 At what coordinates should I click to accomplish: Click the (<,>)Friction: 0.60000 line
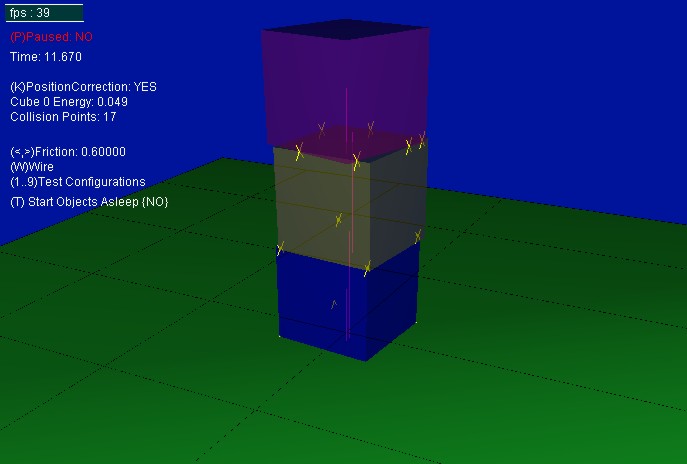[68, 152]
